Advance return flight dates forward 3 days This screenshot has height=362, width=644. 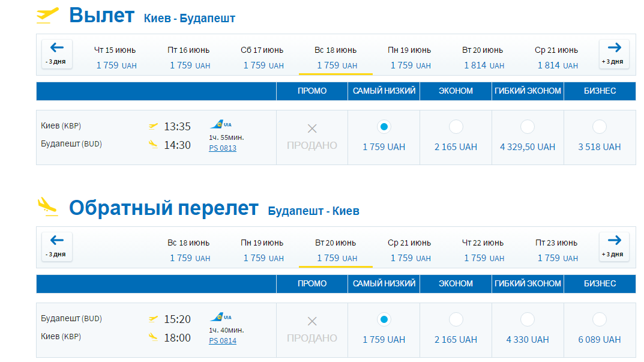click(614, 247)
